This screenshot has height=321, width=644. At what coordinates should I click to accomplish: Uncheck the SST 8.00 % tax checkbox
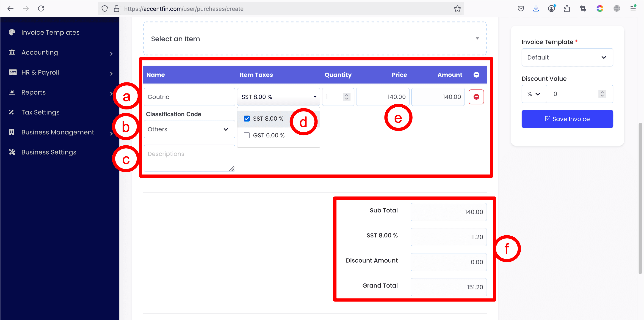(246, 119)
